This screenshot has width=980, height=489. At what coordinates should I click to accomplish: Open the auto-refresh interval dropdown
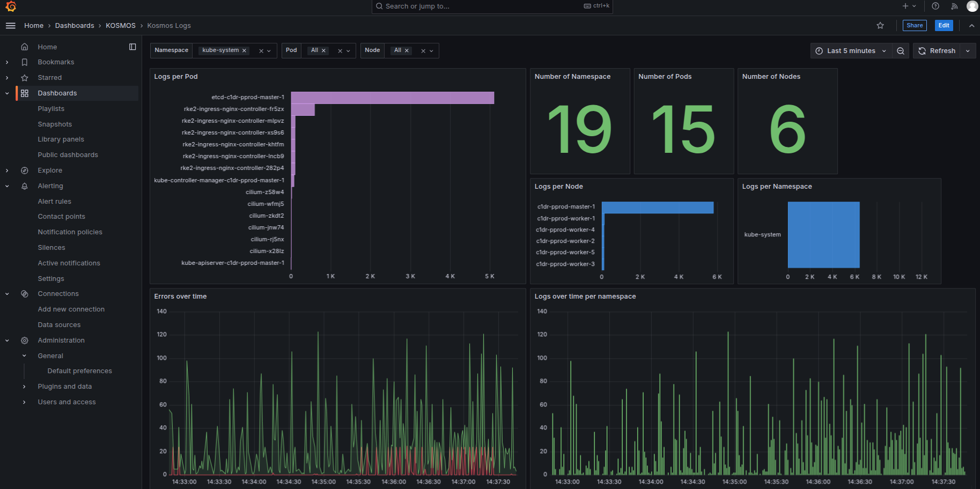(968, 50)
